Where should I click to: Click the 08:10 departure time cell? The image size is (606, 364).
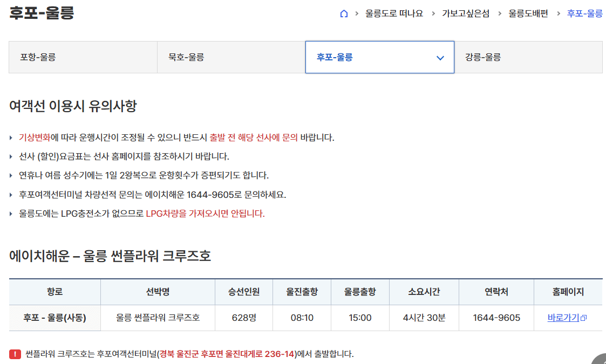[302, 318]
